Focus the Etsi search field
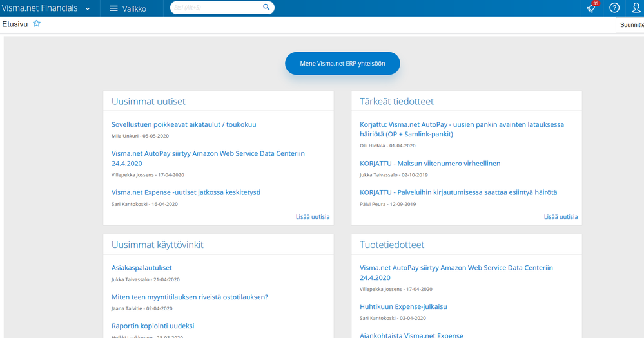 (x=217, y=7)
